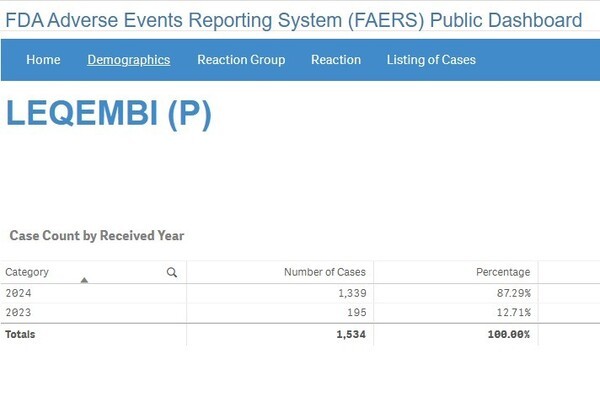Sort by Number of Cases column header
The image size is (600, 397).
click(325, 272)
